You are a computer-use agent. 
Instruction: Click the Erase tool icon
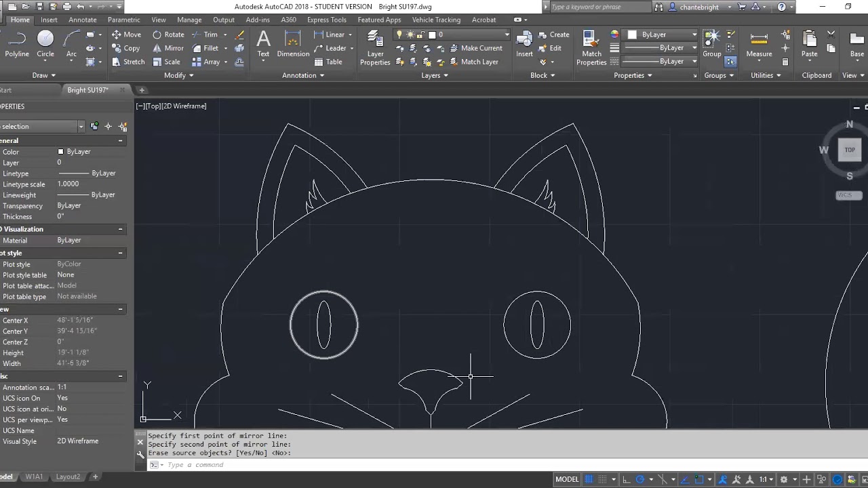tap(239, 35)
